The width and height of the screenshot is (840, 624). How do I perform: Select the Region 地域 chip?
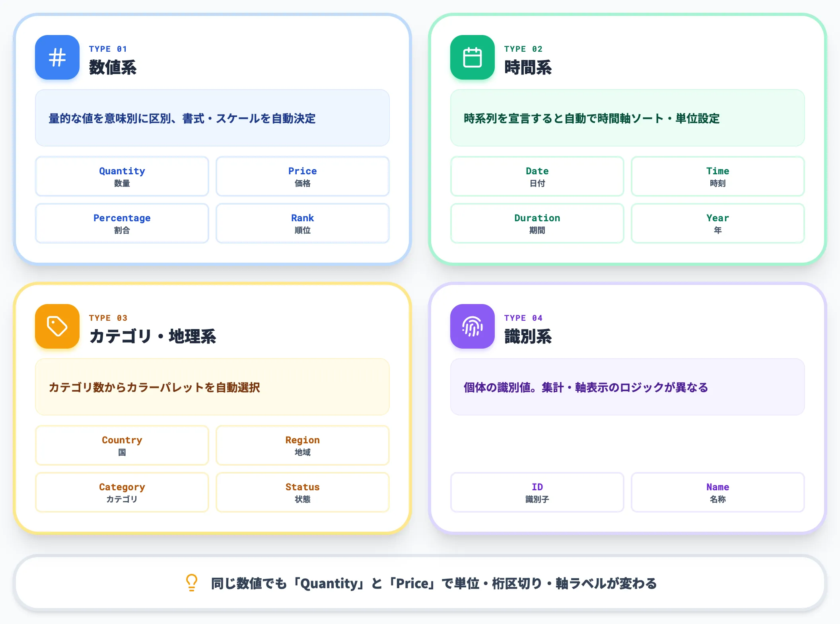tap(303, 445)
